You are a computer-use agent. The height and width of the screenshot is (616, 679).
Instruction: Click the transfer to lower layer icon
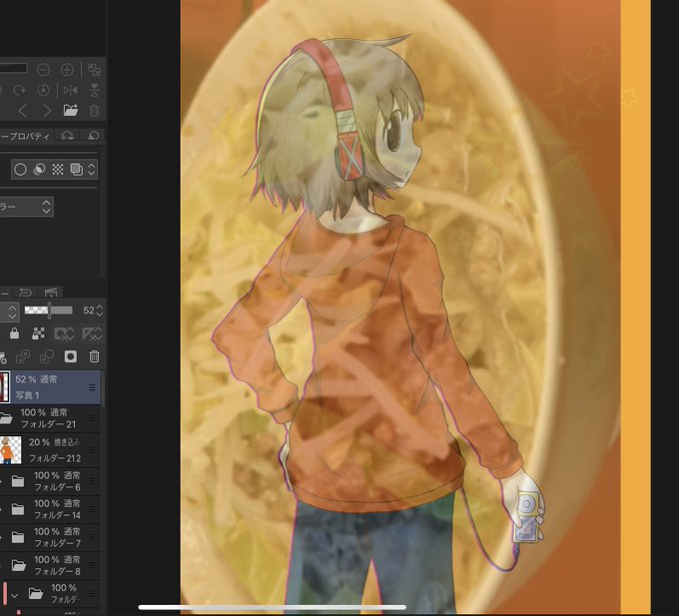click(x=23, y=356)
